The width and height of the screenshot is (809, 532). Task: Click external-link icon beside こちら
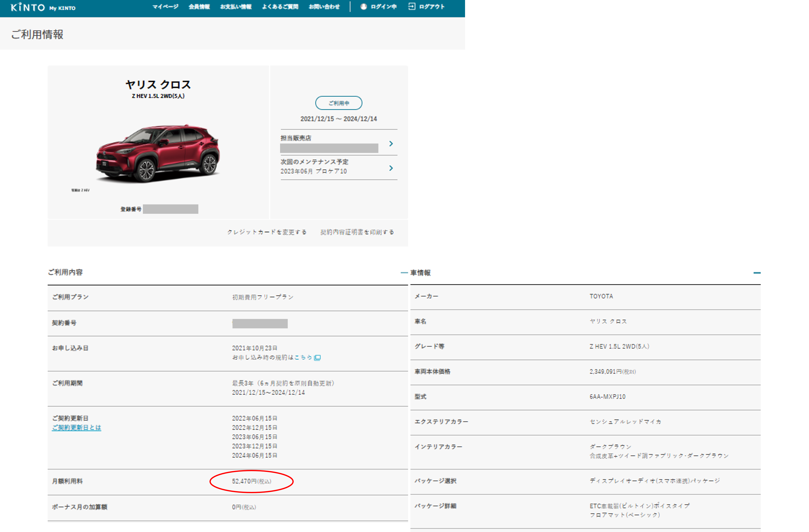click(x=317, y=357)
